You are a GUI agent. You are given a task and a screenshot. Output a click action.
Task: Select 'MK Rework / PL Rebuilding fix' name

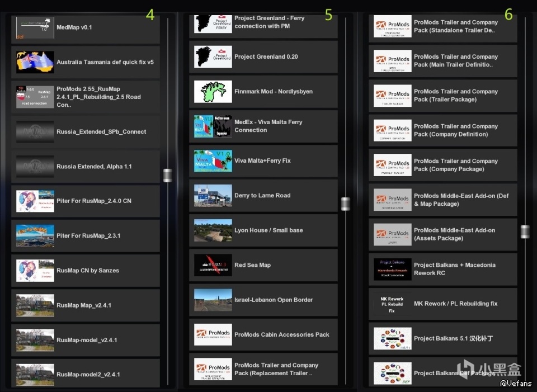pyautogui.click(x=455, y=304)
